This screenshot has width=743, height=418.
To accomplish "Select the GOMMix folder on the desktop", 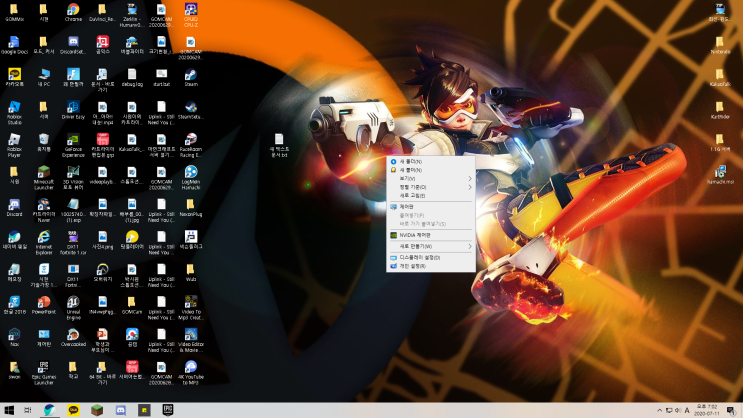I will (x=14, y=12).
